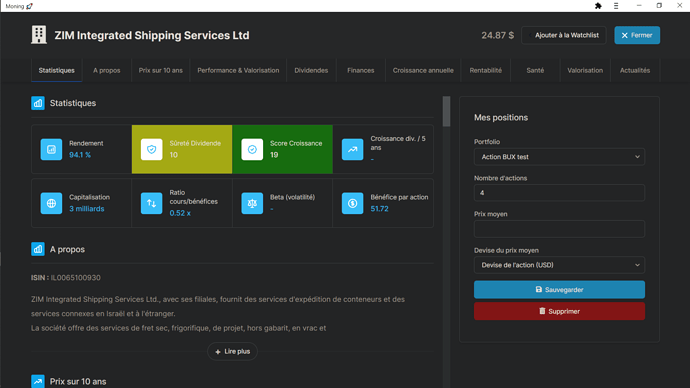Image resolution: width=690 pixels, height=388 pixels.
Task: Click the Beta volatilité scale icon
Action: (252, 203)
